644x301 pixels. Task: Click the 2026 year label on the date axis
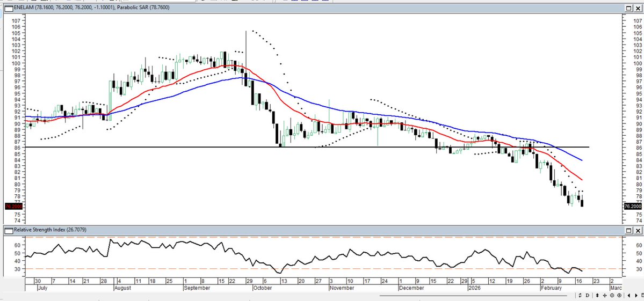[x=474, y=288]
